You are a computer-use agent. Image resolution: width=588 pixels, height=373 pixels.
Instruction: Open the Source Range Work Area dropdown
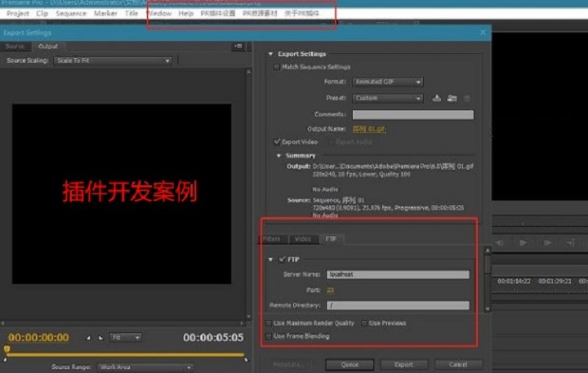[x=145, y=367]
